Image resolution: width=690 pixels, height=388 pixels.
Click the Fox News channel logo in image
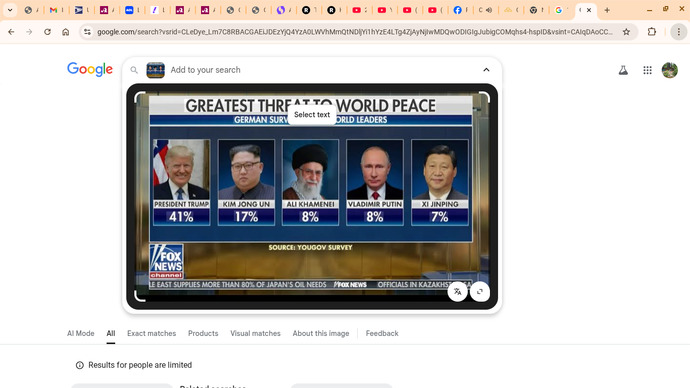pyautogui.click(x=166, y=261)
